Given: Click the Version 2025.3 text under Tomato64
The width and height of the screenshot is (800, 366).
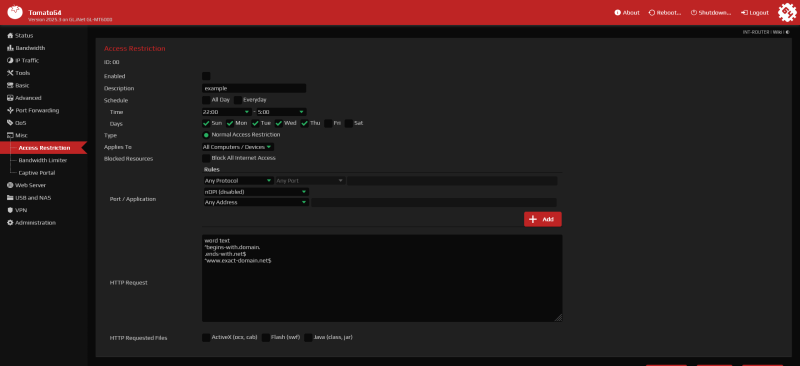Looking at the screenshot, I should 70,20.
